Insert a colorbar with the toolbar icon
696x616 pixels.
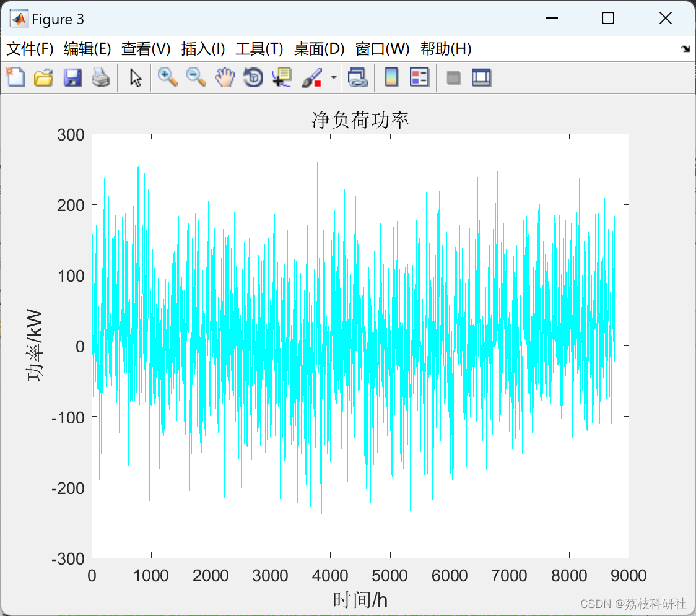click(391, 77)
